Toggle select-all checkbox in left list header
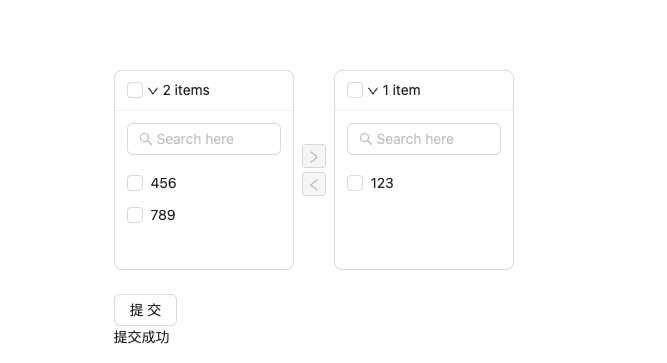Image resolution: width=667 pixels, height=363 pixels. tap(135, 90)
